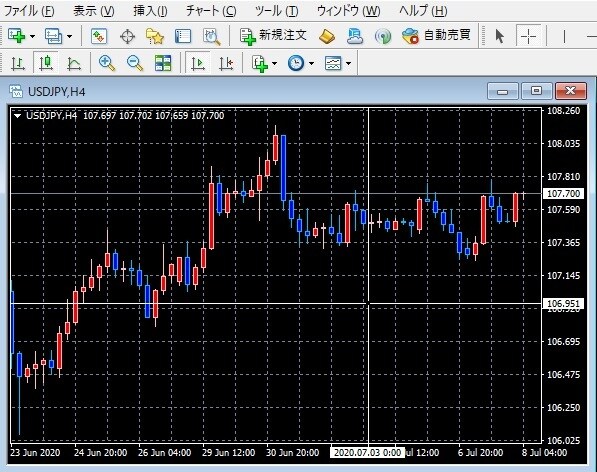
Task: Open the 挿入 (I) menu
Action: pos(150,11)
